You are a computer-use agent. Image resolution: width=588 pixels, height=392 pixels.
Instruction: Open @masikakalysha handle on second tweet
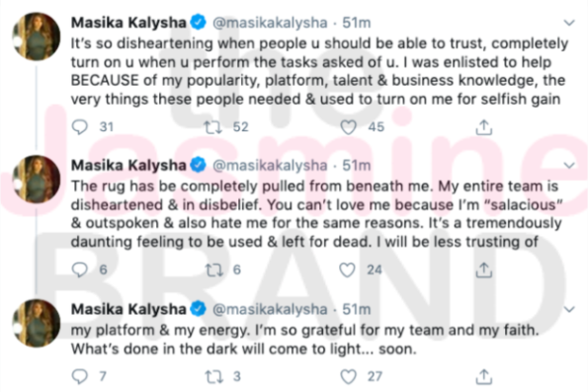coord(270,165)
